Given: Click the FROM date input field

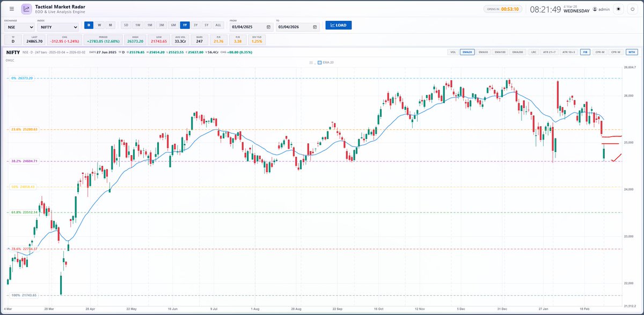Looking at the screenshot, I should (x=251, y=27).
